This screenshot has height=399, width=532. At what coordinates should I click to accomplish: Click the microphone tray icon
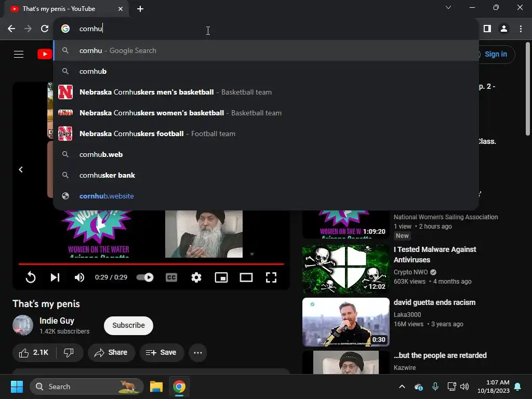(435, 387)
